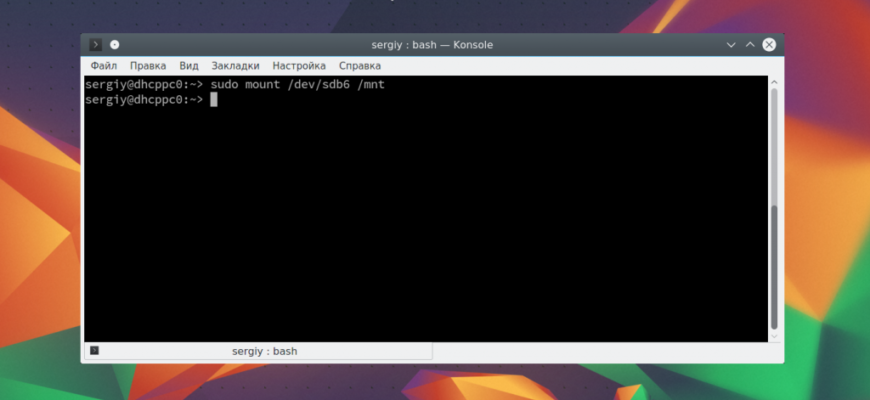Click the terminal vertical scrollbar handle
Screen dimensions: 870x400
pyautogui.click(x=775, y=267)
